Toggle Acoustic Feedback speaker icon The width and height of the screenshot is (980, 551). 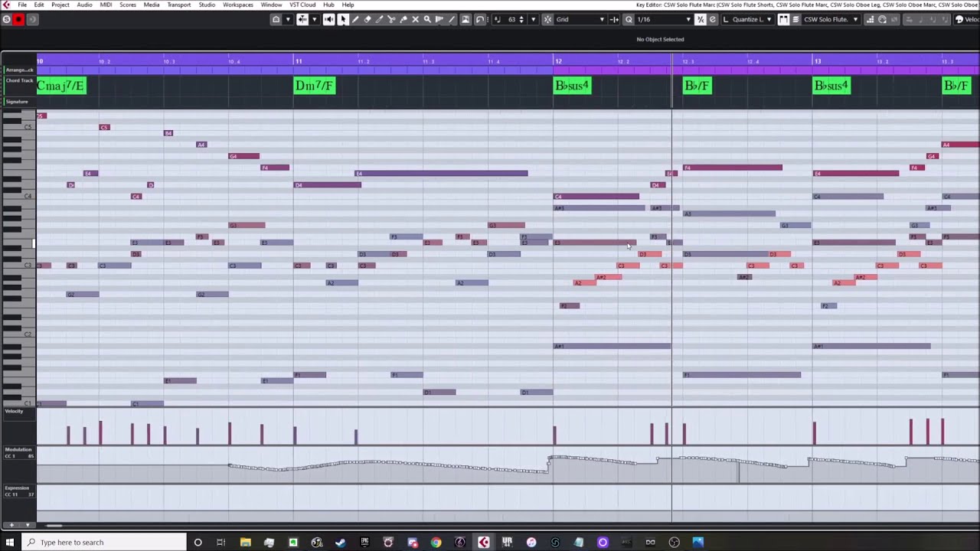(328, 19)
